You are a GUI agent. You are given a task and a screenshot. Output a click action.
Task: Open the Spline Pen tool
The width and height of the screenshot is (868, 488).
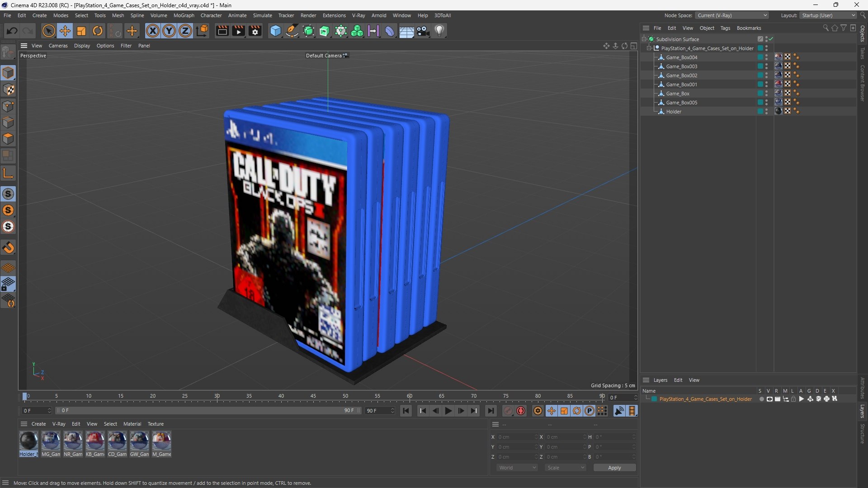pos(292,31)
